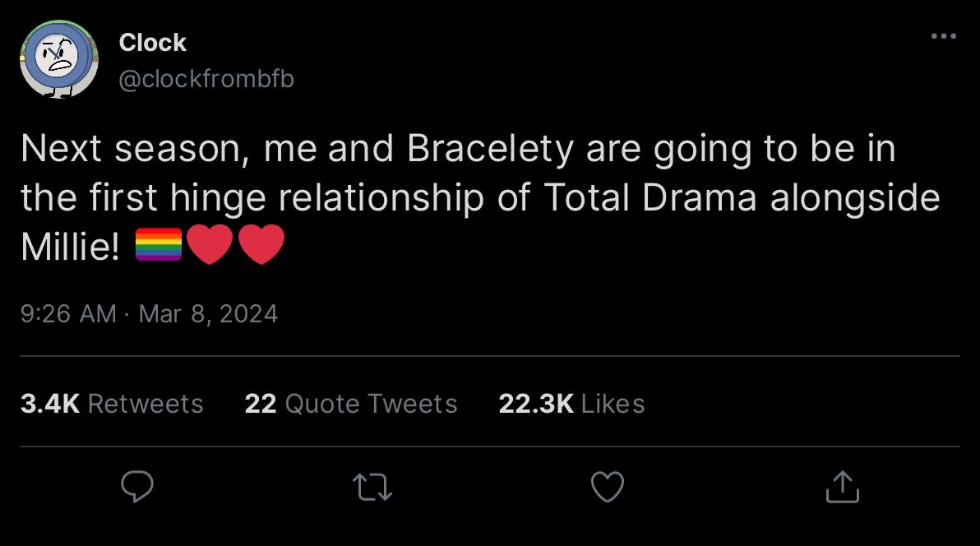The width and height of the screenshot is (980, 546).
Task: See the 22.3K Likes list
Action: click(x=571, y=403)
